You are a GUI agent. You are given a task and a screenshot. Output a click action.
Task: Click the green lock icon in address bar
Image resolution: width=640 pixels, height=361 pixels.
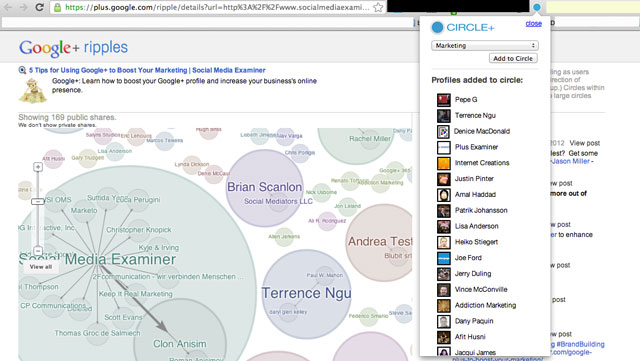(x=58, y=7)
